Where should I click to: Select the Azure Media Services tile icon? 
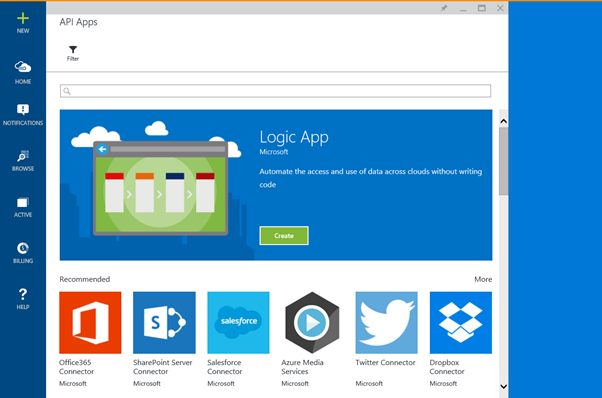point(312,322)
